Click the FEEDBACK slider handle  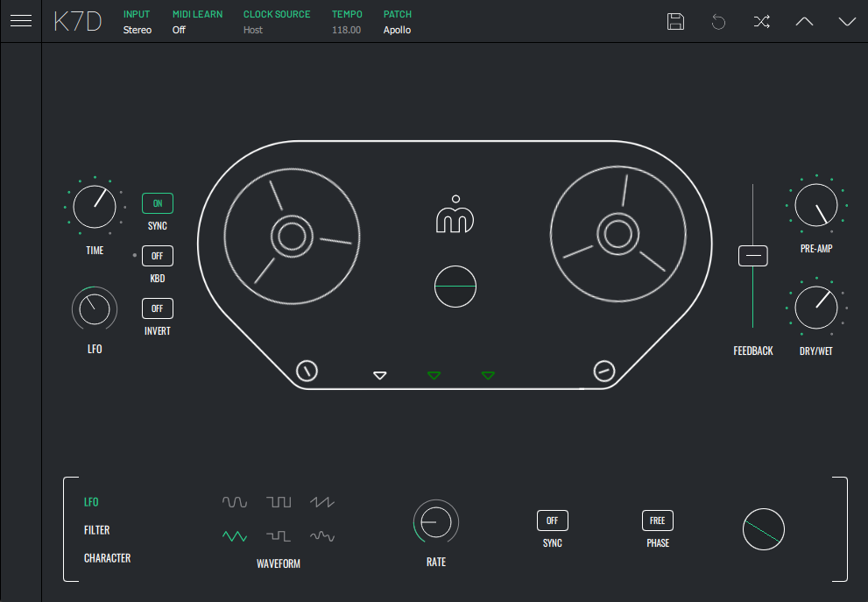[x=753, y=256]
